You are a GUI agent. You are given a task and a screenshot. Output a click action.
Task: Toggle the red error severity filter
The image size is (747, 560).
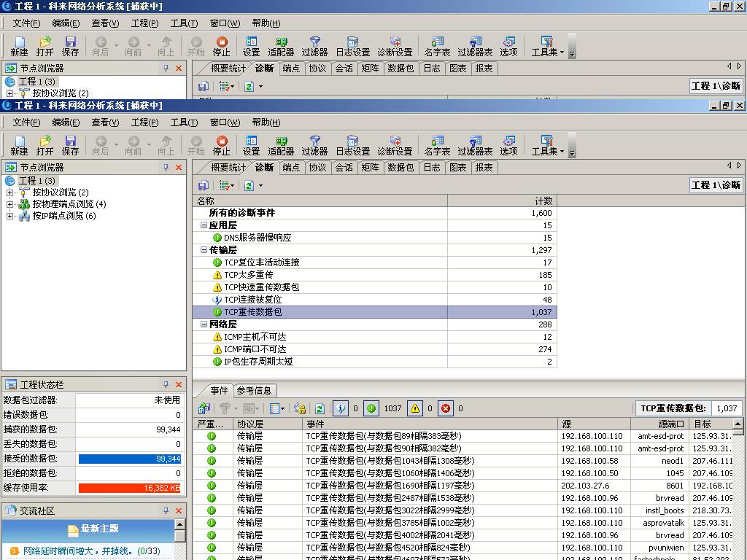[446, 408]
